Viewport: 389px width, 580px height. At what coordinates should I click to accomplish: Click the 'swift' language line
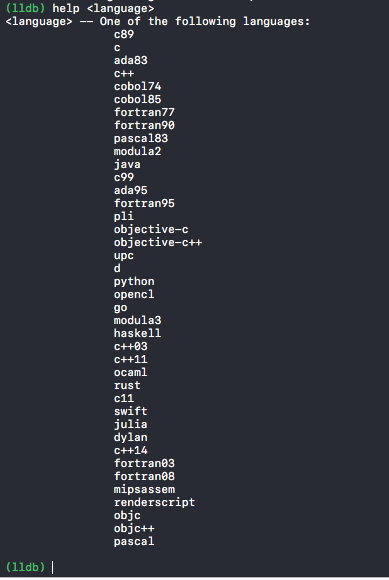click(131, 411)
